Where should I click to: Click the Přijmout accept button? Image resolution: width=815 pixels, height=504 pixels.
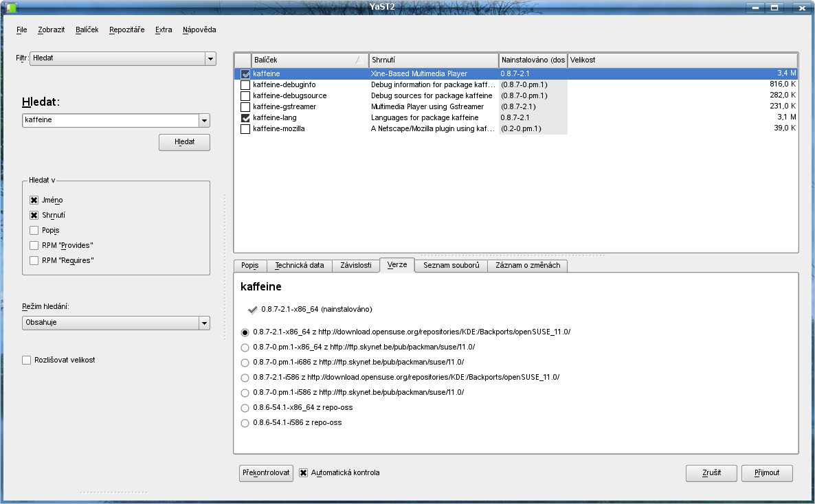point(767,473)
